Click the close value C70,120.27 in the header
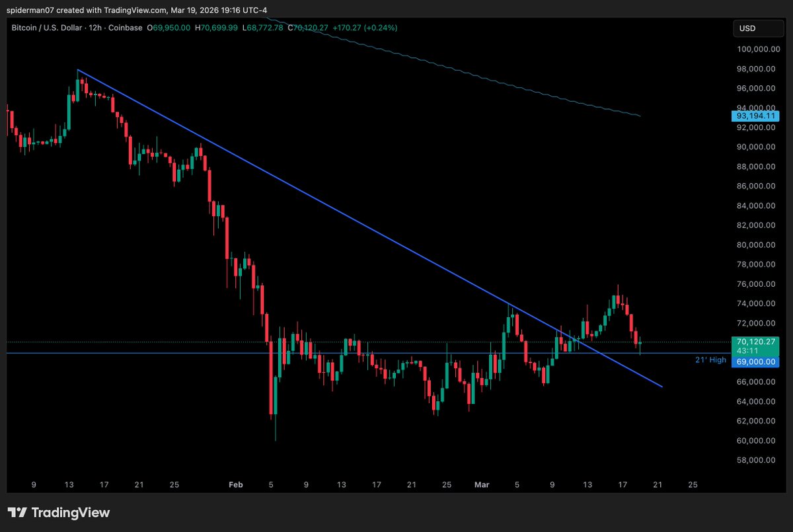Image resolution: width=793 pixels, height=532 pixels. click(309, 28)
